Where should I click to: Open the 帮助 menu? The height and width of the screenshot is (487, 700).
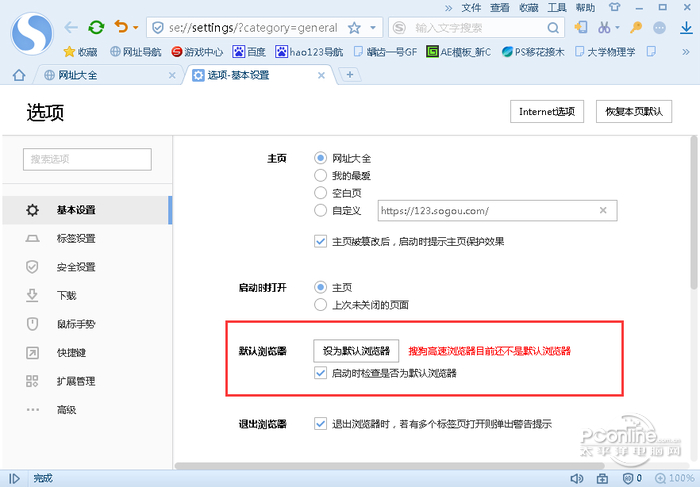(585, 8)
